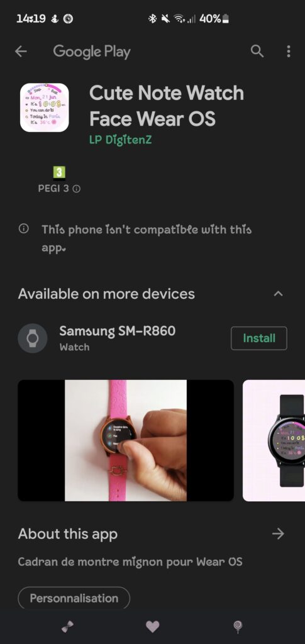The width and height of the screenshot is (305, 644).
Task: Install on Samsung SM-R860 watch
Action: pyautogui.click(x=259, y=338)
